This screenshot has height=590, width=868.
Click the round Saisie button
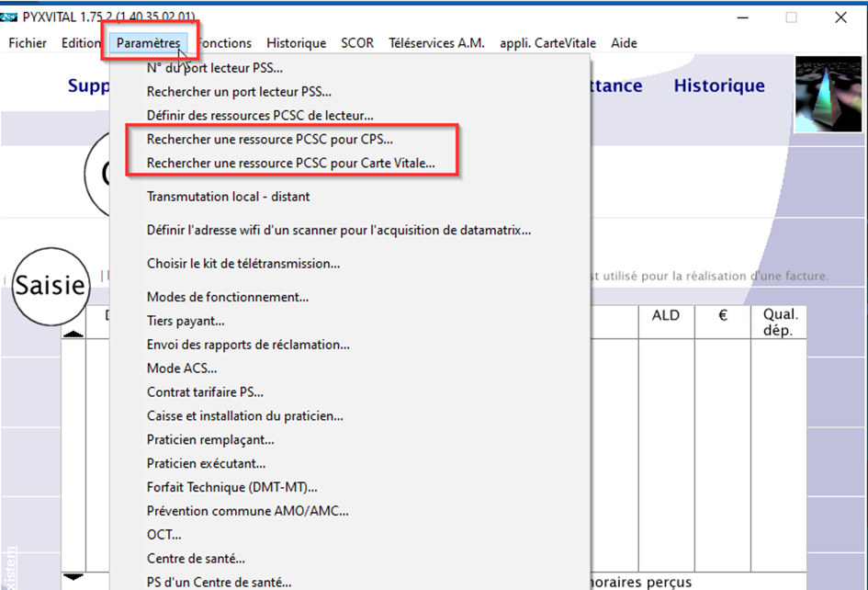[51, 286]
